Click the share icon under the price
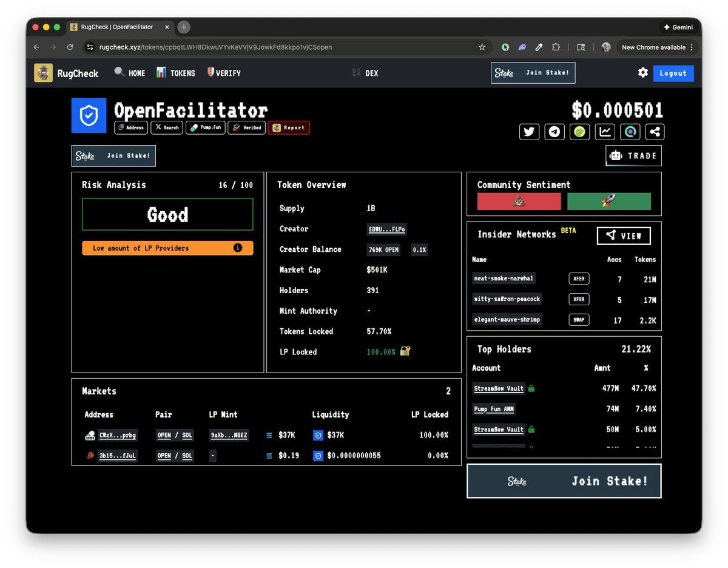 click(x=655, y=132)
